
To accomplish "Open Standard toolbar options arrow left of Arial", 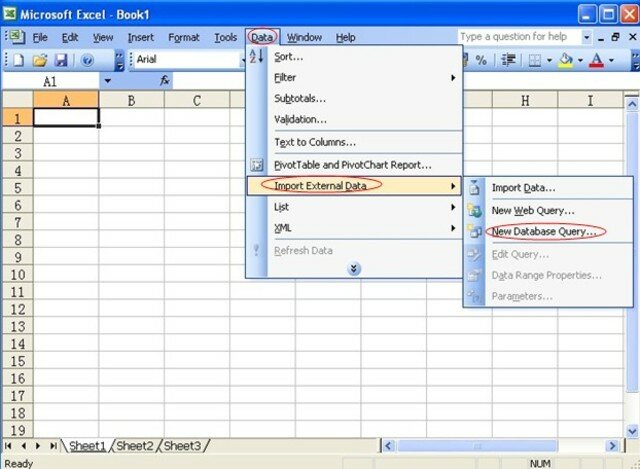I will (119, 60).
